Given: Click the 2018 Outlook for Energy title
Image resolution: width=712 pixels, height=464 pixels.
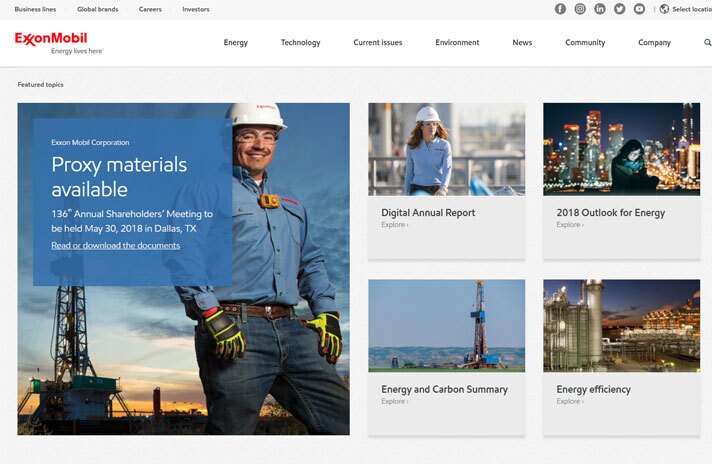Looking at the screenshot, I should [611, 212].
